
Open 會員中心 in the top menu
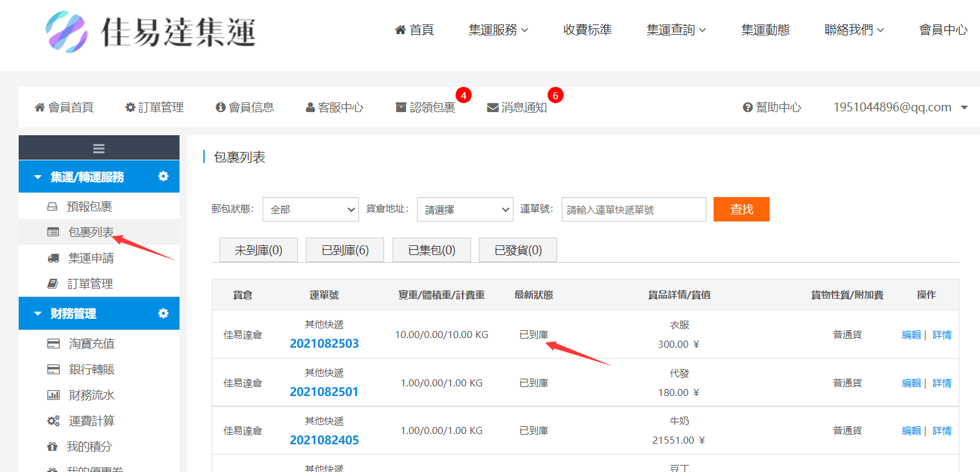click(x=943, y=30)
